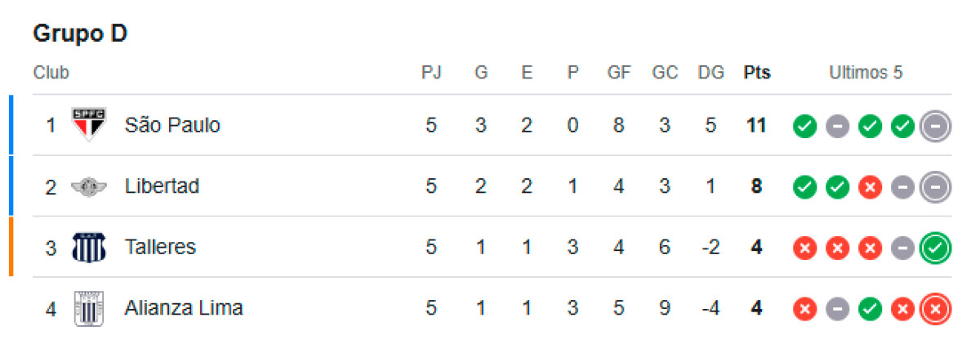
Task: Click Alianza Lima's latest loss icon
Action: [935, 309]
